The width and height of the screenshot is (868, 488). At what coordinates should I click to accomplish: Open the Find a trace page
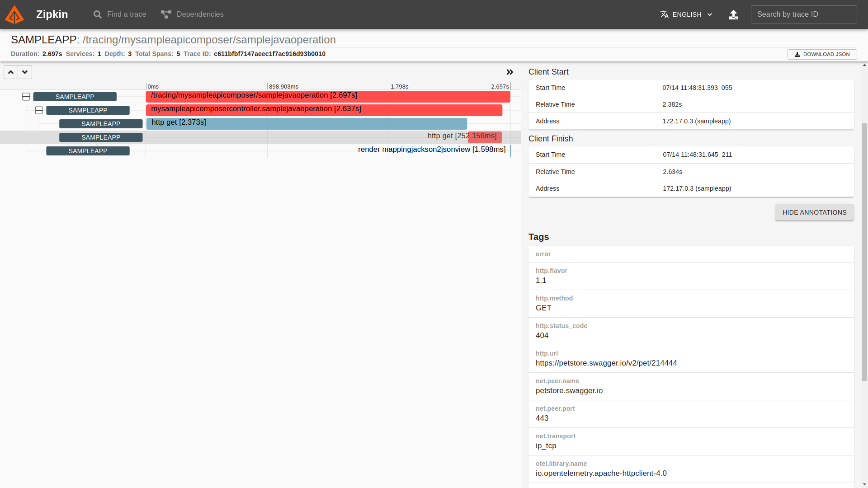tap(126, 14)
